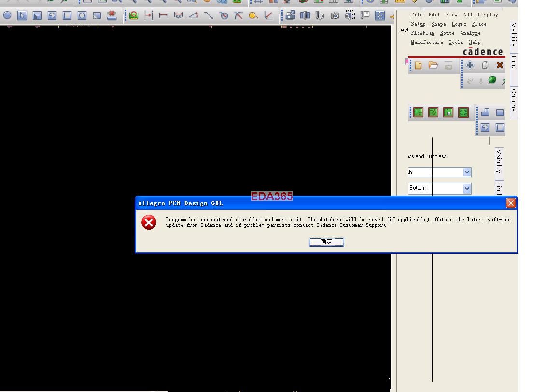This screenshot has width=545, height=392.
Task: Open the FlowPlan menu
Action: 423,33
